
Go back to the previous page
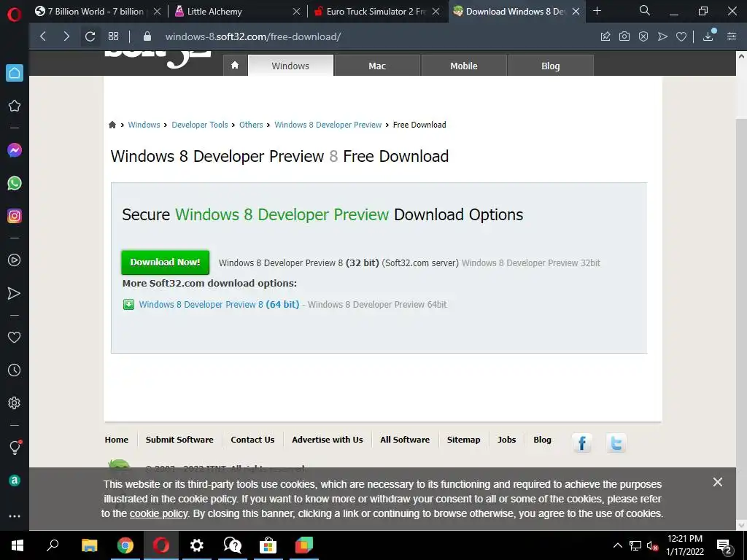[43, 36]
